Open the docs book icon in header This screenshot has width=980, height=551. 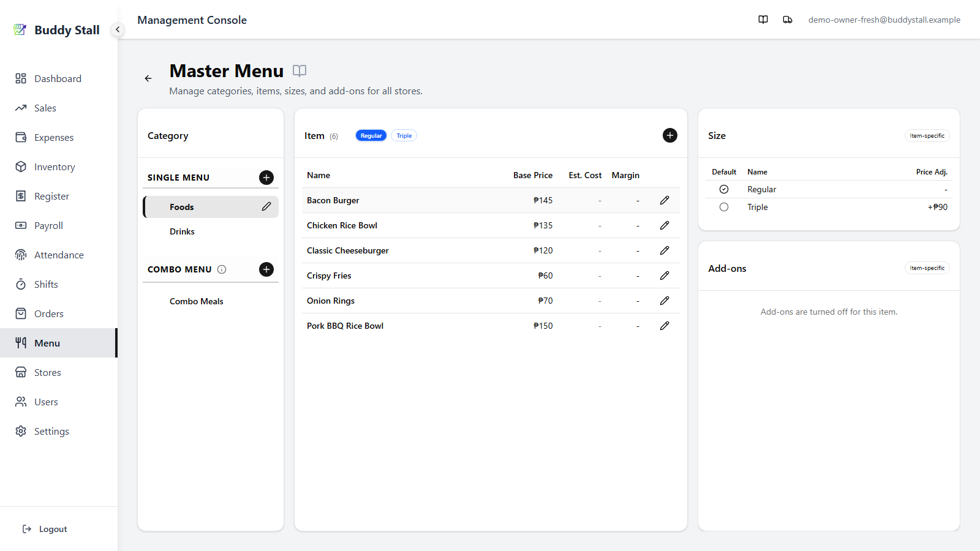(x=763, y=20)
